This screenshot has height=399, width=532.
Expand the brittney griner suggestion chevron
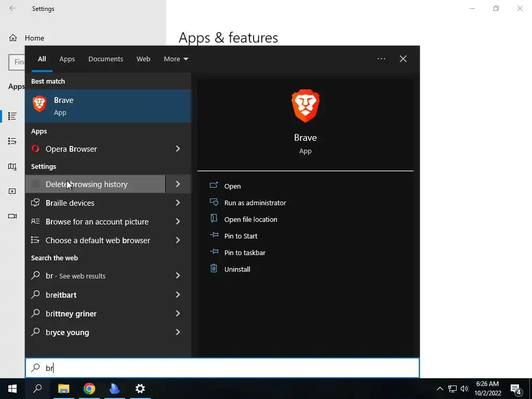tap(178, 313)
